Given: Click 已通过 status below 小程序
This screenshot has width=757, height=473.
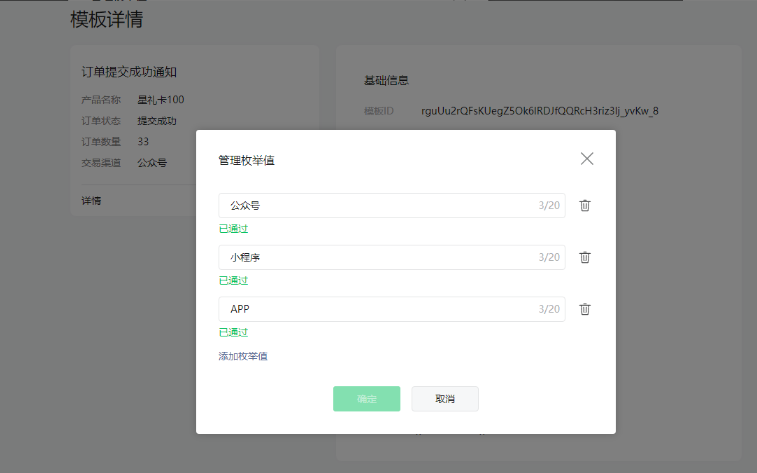Looking at the screenshot, I should 233,281.
